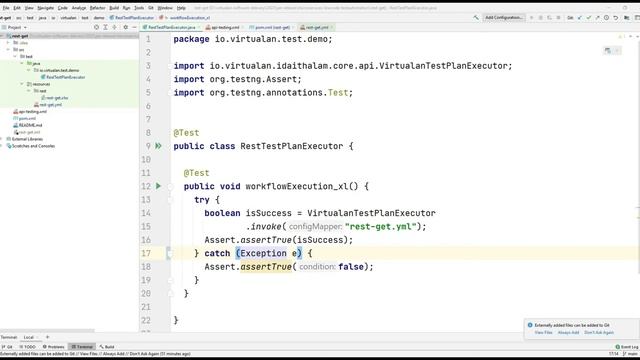Select Scratches and Consoles node

click(x=31, y=146)
